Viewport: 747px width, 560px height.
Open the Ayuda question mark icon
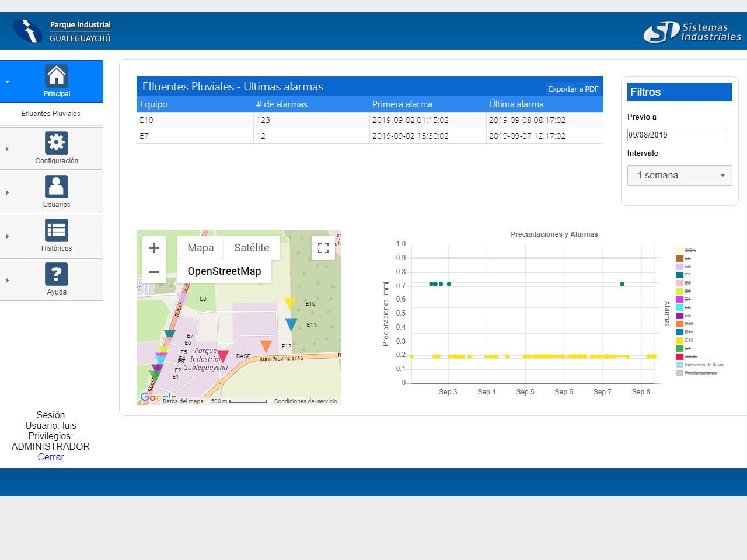57,274
